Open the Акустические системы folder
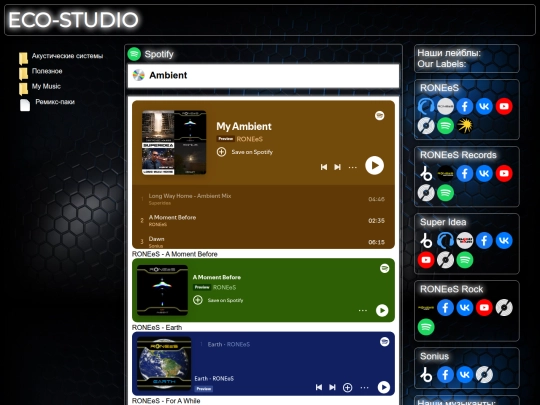 point(68,56)
